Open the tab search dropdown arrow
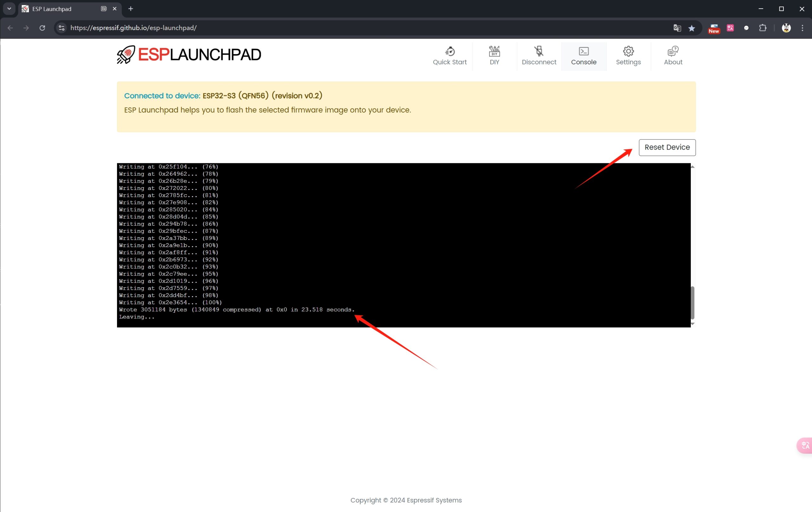 (x=10, y=9)
